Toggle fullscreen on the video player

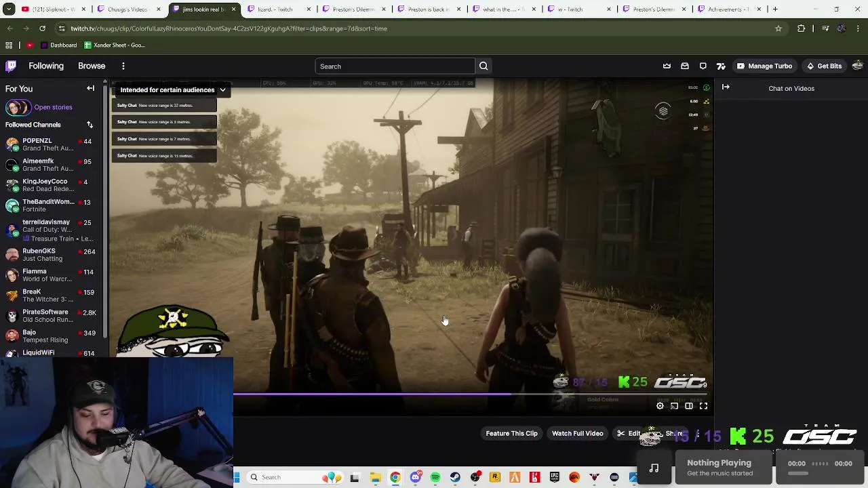coord(703,406)
